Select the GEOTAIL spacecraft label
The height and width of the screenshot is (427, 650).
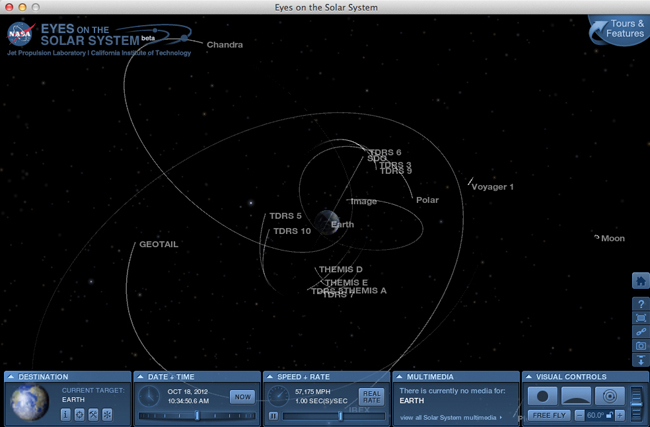pyautogui.click(x=159, y=244)
